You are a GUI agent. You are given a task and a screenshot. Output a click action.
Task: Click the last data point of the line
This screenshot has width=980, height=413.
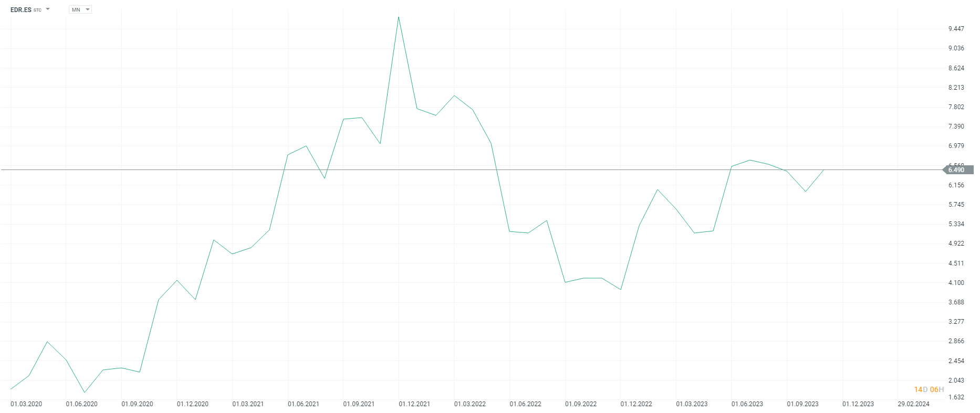point(823,170)
